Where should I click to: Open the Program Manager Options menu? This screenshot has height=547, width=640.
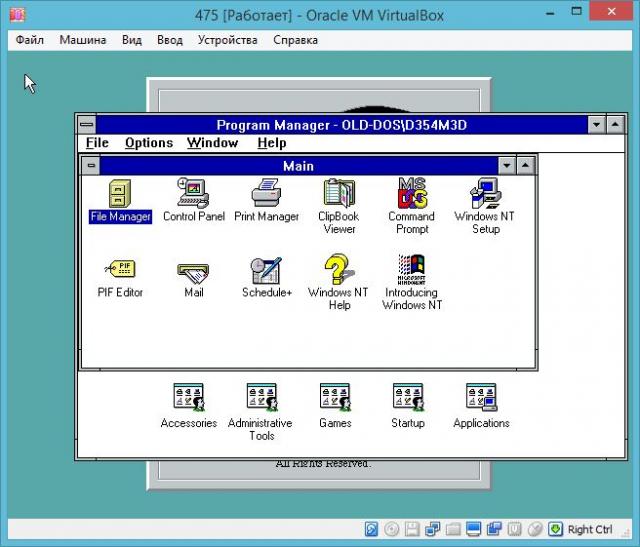pos(149,143)
